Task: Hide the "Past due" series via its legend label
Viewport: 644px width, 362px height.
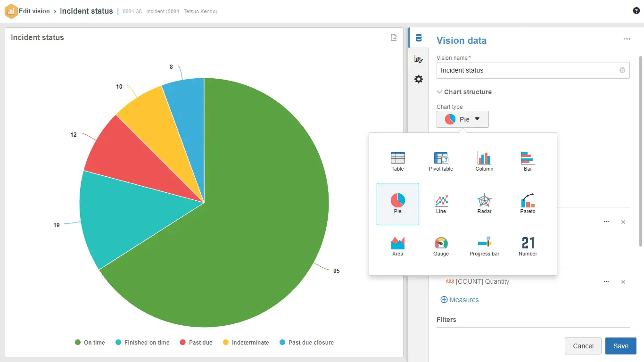Action: (200, 342)
